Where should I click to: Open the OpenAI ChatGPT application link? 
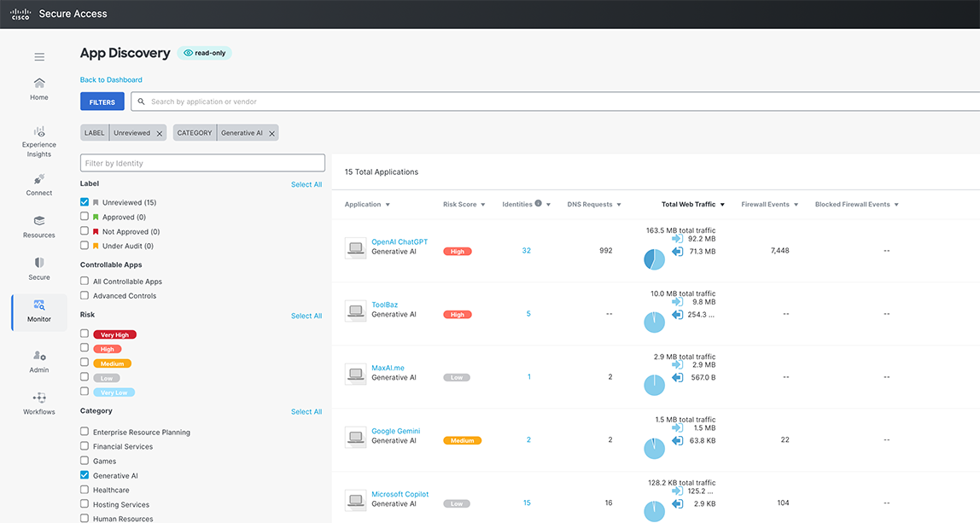pos(400,241)
